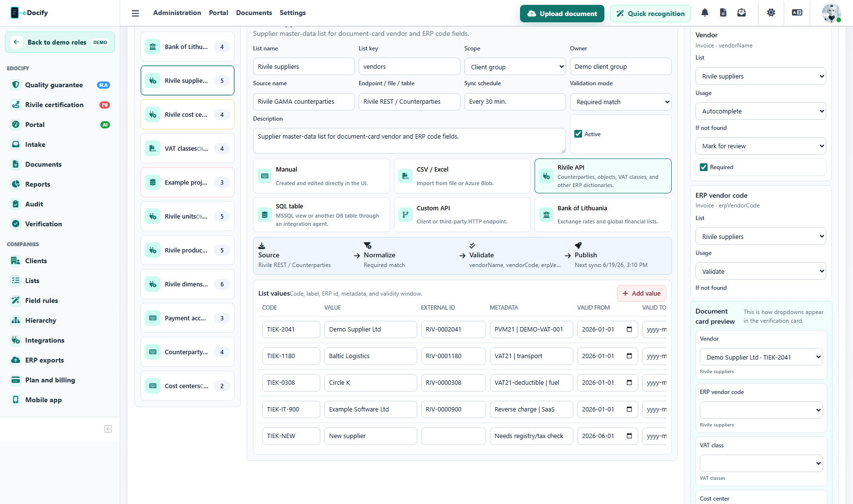Open Quality guarantee in sidebar
The width and height of the screenshot is (853, 504).
coord(60,85)
